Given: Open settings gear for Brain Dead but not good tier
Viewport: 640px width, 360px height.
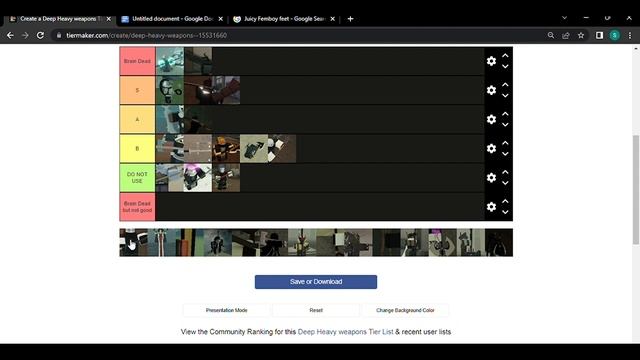Looking at the screenshot, I should point(491,207).
